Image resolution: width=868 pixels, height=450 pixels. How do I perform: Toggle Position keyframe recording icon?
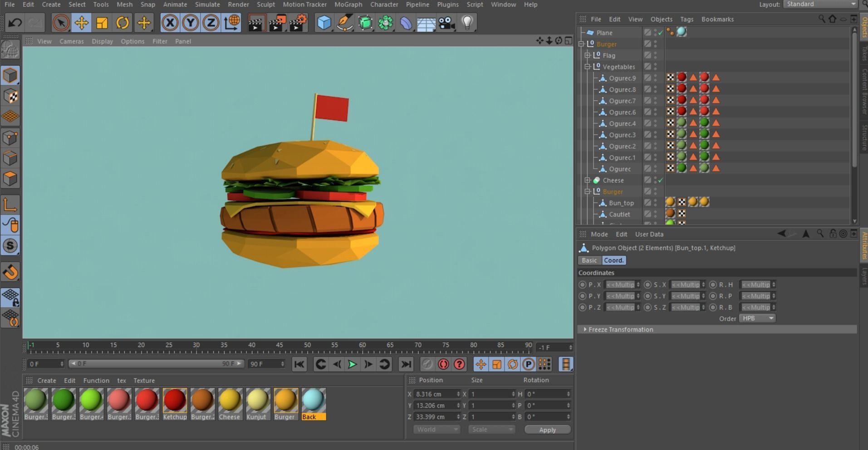pos(481,364)
